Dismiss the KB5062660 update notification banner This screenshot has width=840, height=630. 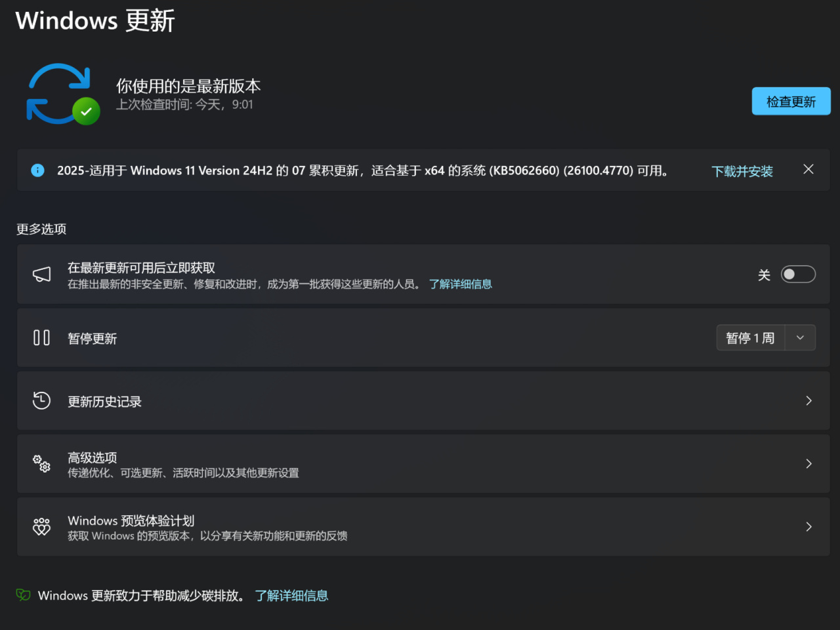pos(808,169)
